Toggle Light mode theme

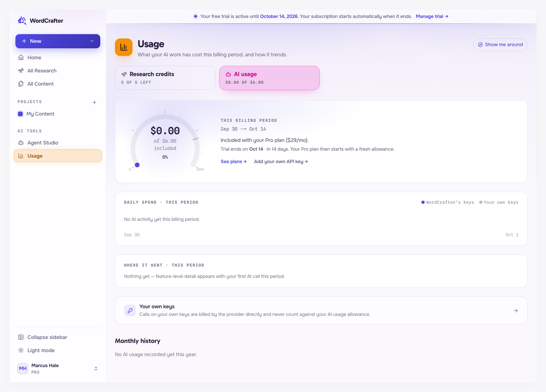coord(58,350)
